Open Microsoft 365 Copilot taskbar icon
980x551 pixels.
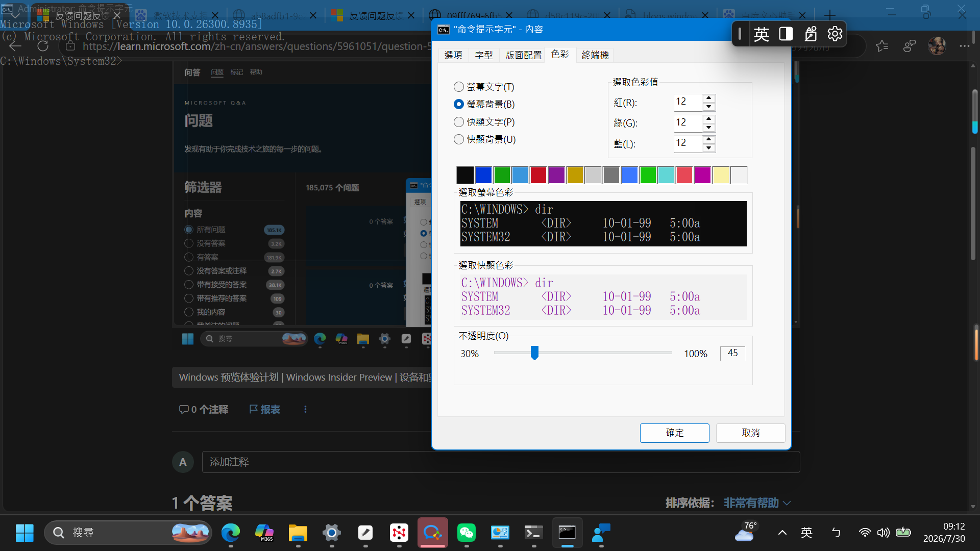264,533
